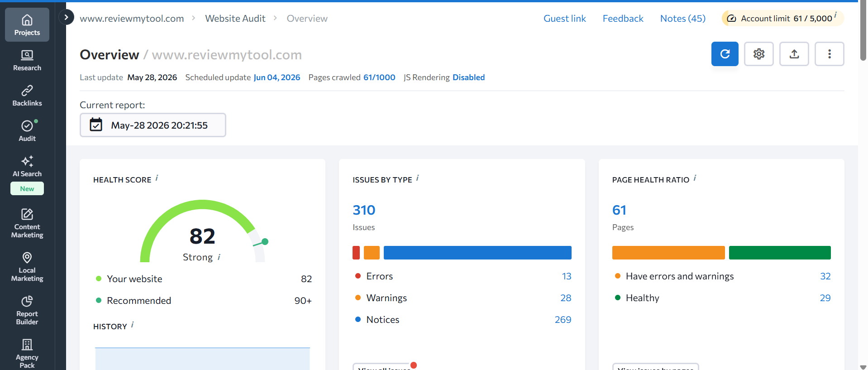Click JS Rendering Disabled link
The width and height of the screenshot is (868, 370).
click(x=469, y=77)
